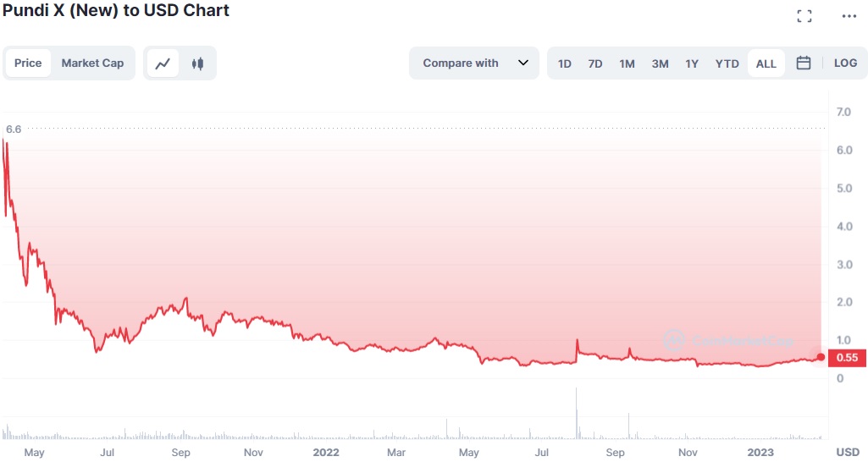Image resolution: width=868 pixels, height=462 pixels.
Task: Click the 2023 label on time axis
Action: pos(760,452)
